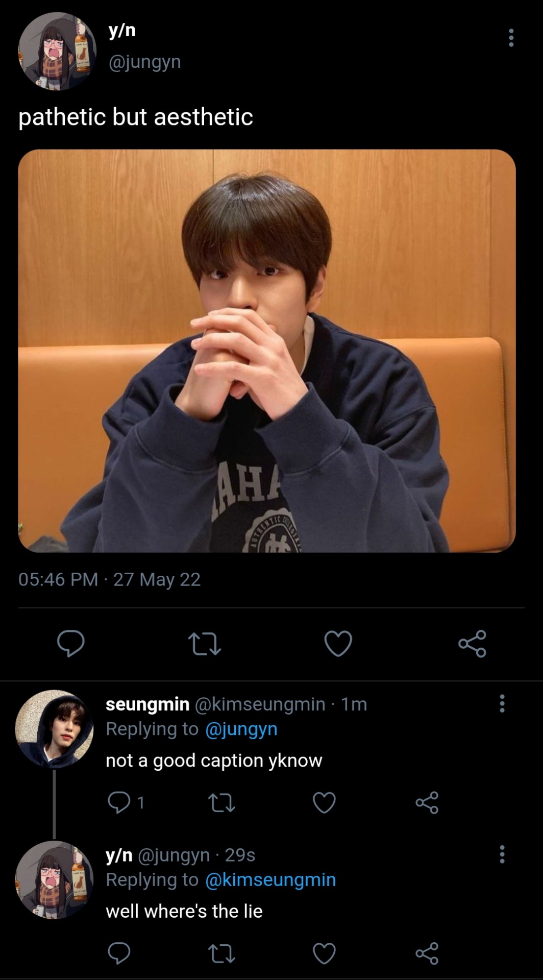Viewport: 543px width, 980px height.
Task: Open options menu for y/n's reply
Action: coord(502,854)
